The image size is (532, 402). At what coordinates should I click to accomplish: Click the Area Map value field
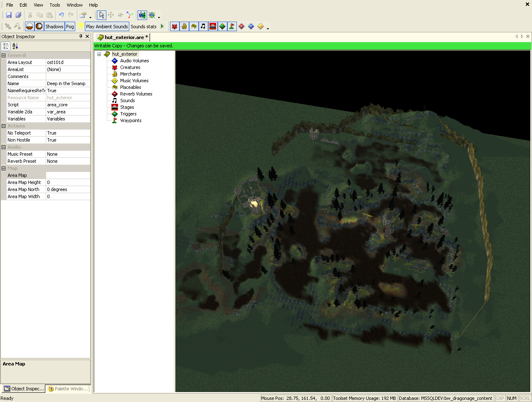click(68, 175)
